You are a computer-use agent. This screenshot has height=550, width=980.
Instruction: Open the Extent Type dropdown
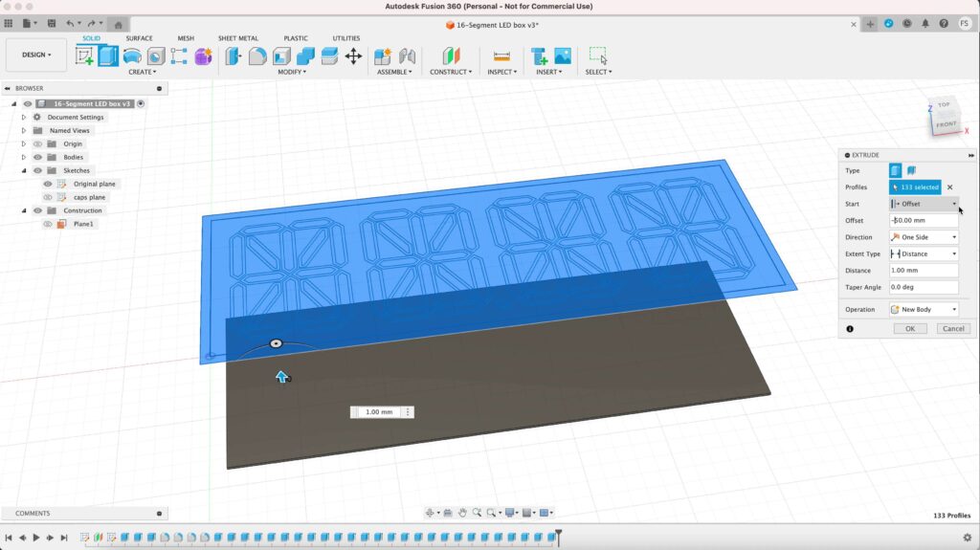pyautogui.click(x=924, y=253)
